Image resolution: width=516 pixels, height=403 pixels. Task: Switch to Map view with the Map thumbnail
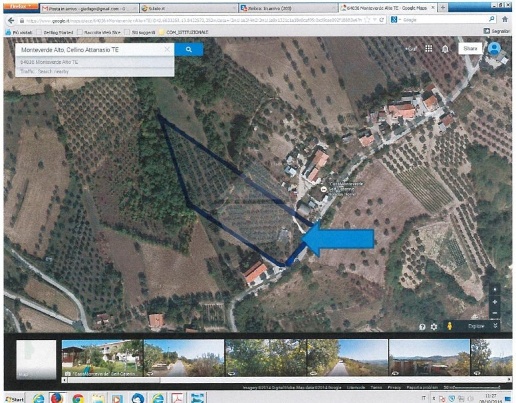36,360
